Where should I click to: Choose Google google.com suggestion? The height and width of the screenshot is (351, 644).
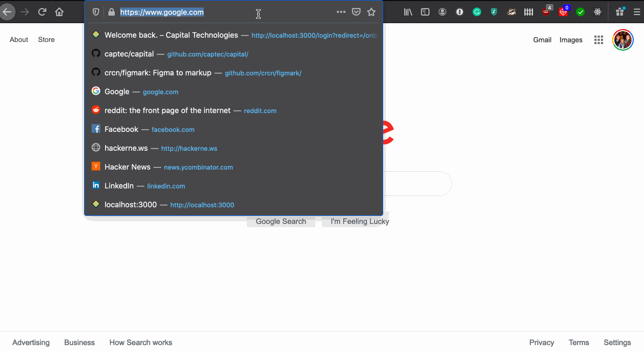coord(234,92)
